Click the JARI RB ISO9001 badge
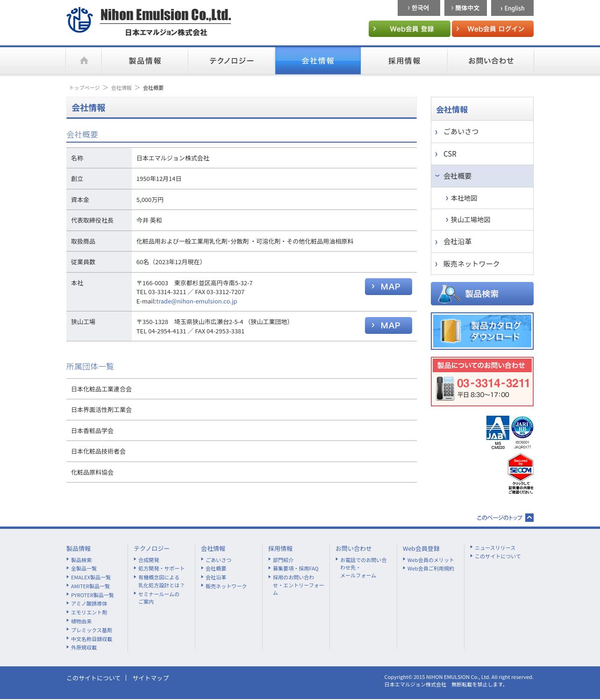Screen dimensions: 600x700 [522, 433]
